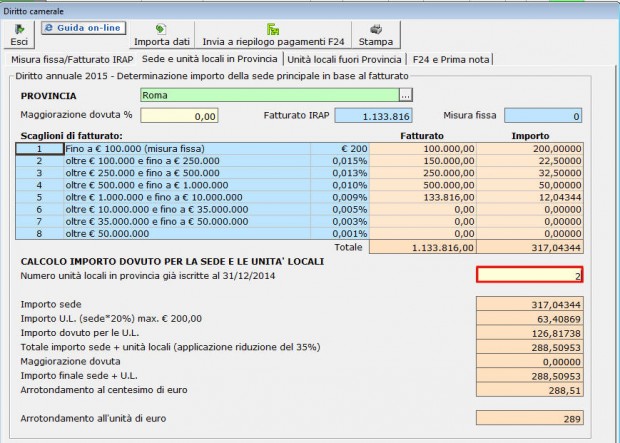
Task: Click Maggiorazione dovuta value 0,00000
Action: [530, 362]
